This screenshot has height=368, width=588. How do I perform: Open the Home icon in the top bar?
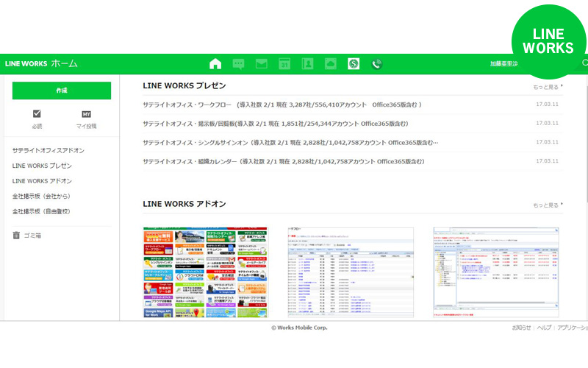(215, 64)
